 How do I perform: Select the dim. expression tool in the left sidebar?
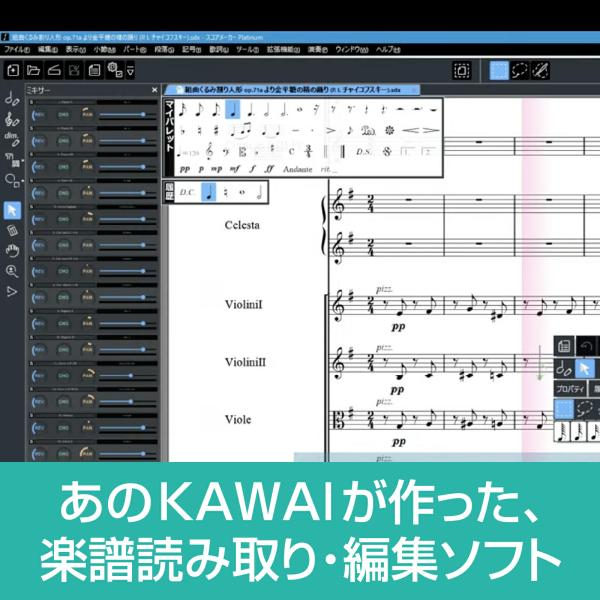click(x=12, y=139)
